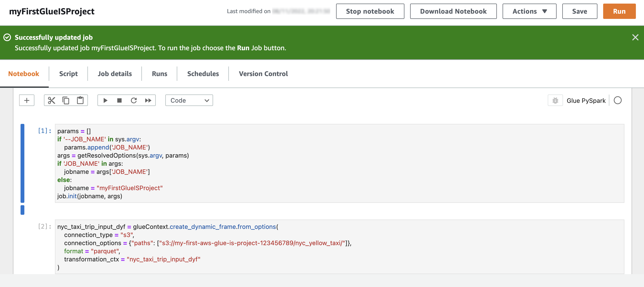Restart the kernel icon
Image resolution: width=644 pixels, height=287 pixels.
(x=134, y=100)
